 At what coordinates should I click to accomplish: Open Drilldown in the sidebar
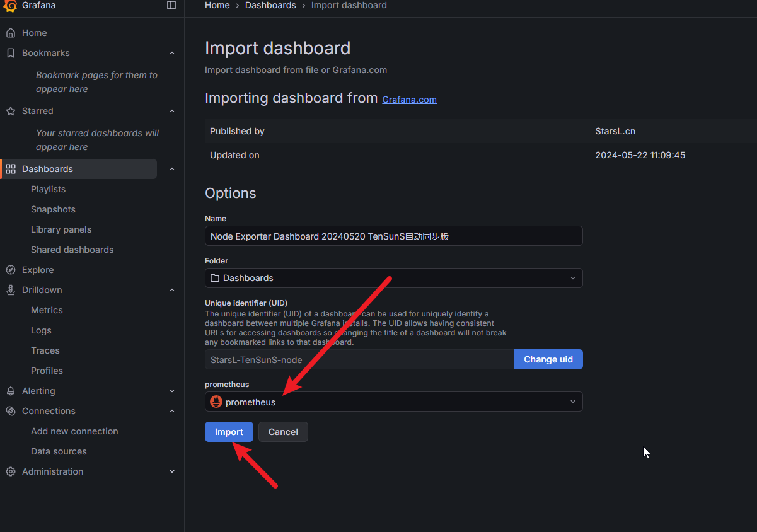tap(42, 290)
